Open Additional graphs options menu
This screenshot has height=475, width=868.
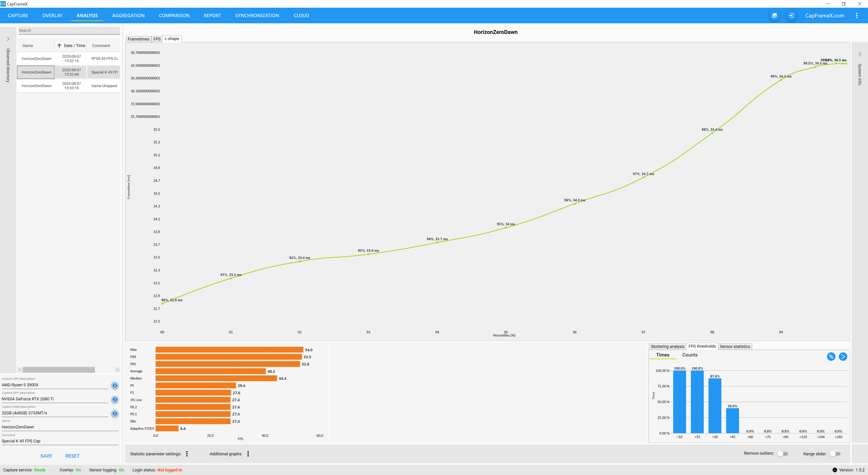pos(248,454)
